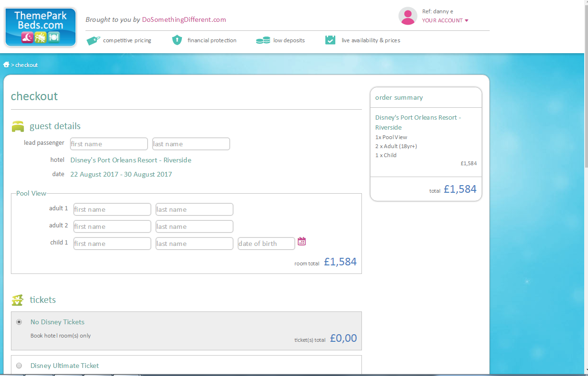Click the hotel name in guest details
This screenshot has width=588, height=376.
coord(131,160)
